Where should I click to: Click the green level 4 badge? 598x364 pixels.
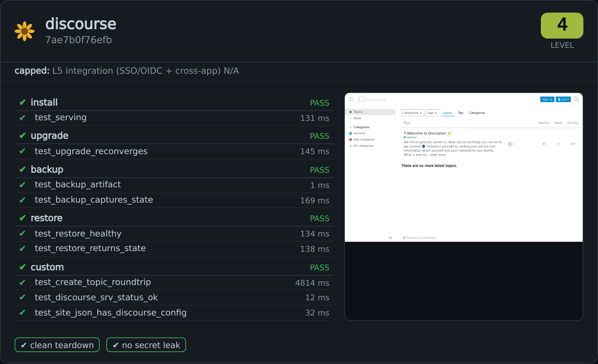562,26
